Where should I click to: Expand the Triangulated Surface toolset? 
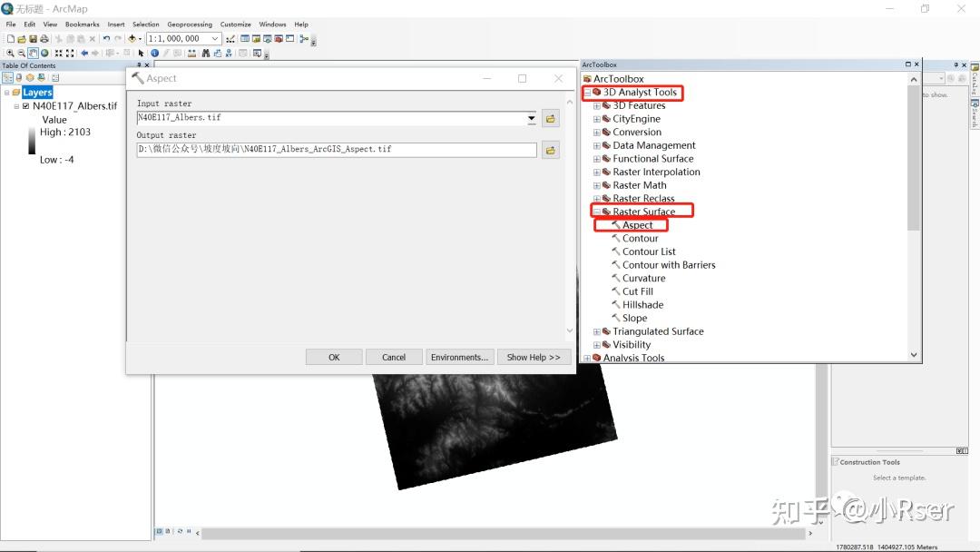click(597, 332)
